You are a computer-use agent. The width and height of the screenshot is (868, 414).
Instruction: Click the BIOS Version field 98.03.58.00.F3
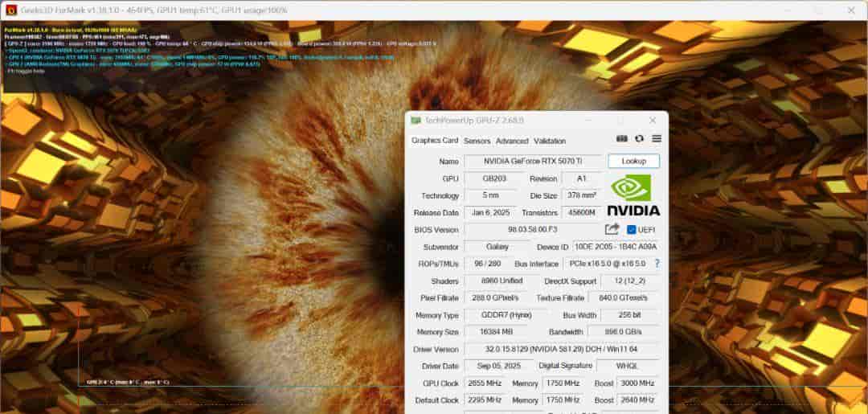pyautogui.click(x=533, y=230)
